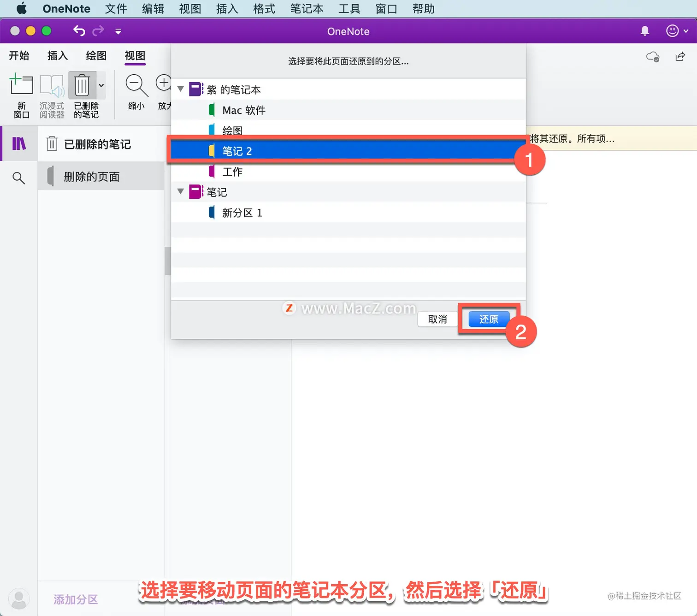The width and height of the screenshot is (697, 616).
Task: Open the 笔记本 menu
Action: 307,8
